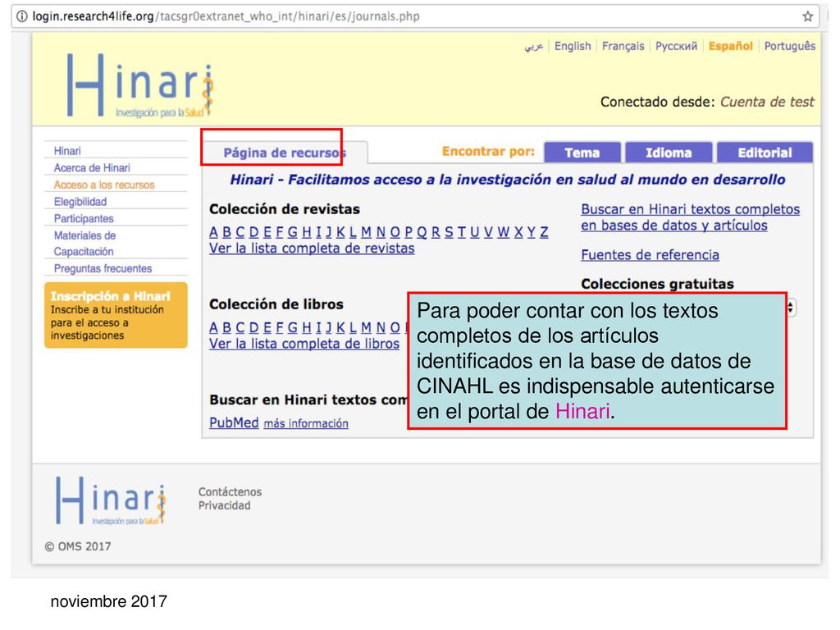Open journals starting with letter M

[367, 232]
